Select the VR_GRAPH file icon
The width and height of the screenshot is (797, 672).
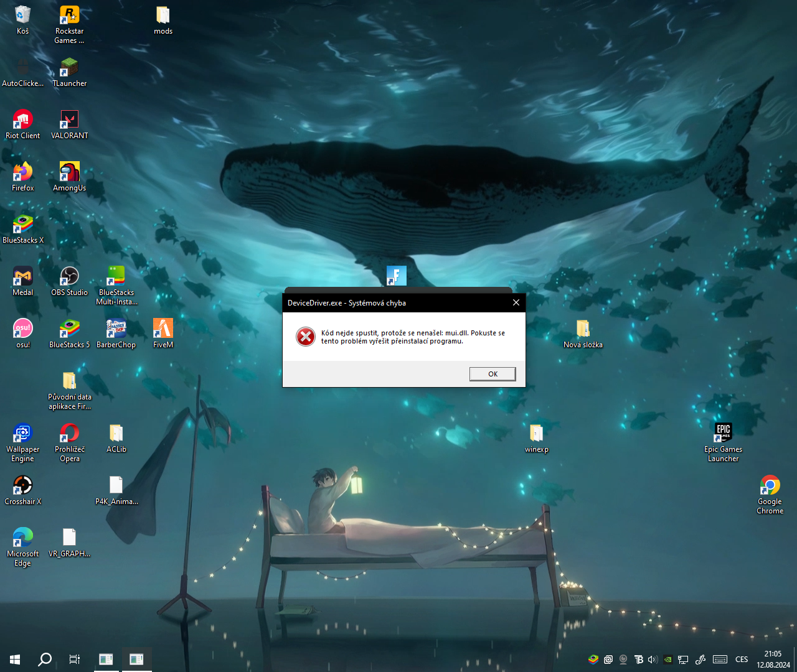[x=69, y=543]
